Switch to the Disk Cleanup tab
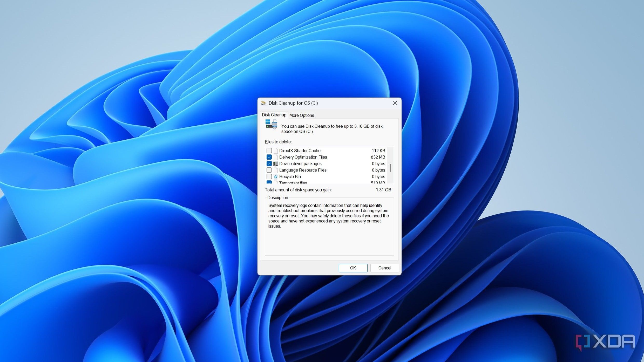This screenshot has height=362, width=644. click(274, 115)
